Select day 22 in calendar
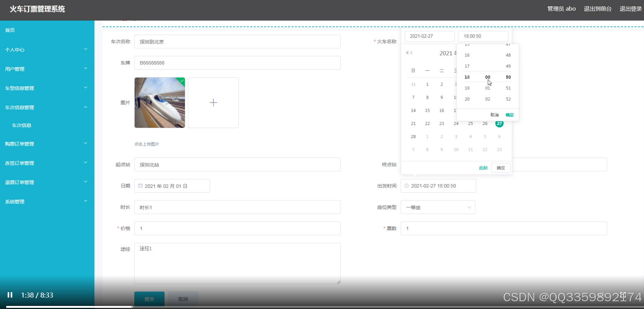This screenshot has height=309, width=644. (x=427, y=124)
